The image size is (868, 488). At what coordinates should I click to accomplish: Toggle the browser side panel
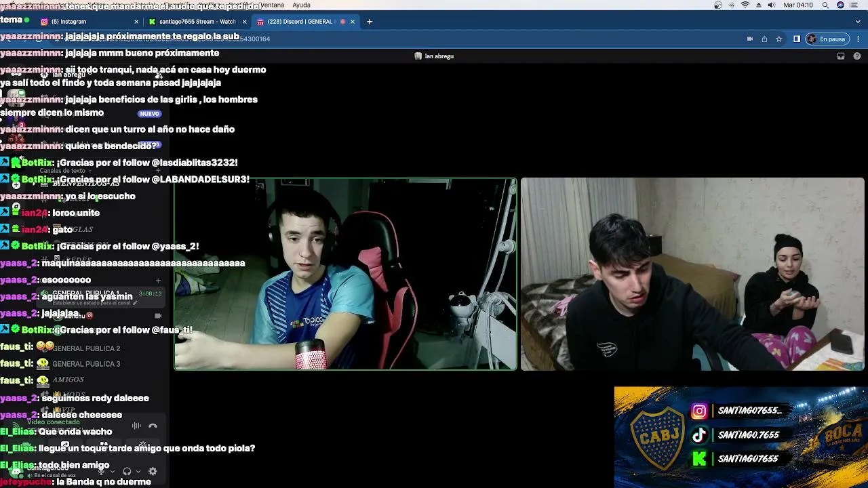point(797,39)
